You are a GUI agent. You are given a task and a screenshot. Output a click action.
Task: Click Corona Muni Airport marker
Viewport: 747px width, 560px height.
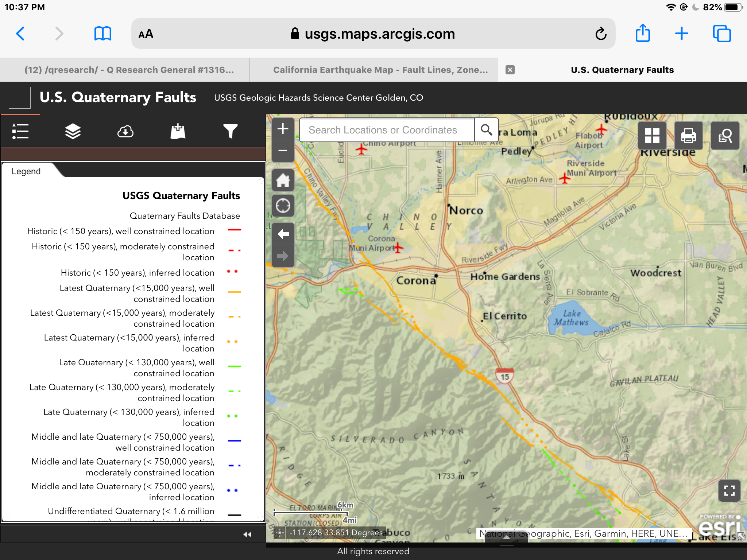(398, 248)
